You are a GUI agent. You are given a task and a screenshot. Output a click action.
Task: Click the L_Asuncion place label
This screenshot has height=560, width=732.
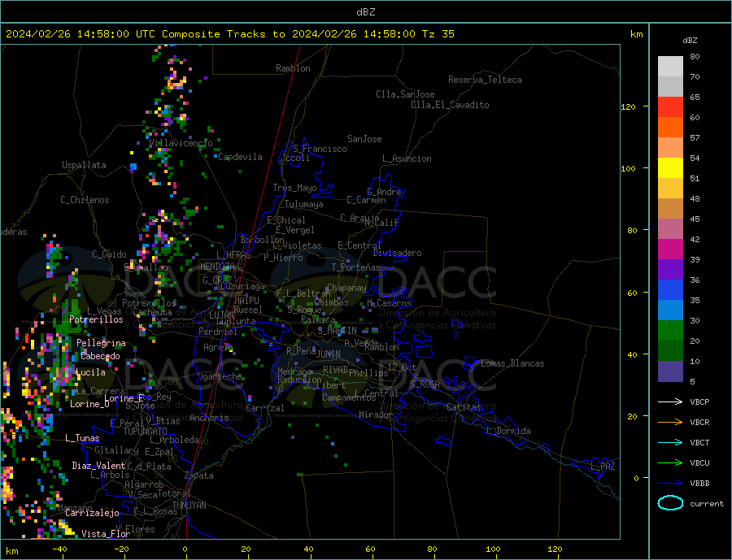click(x=407, y=158)
